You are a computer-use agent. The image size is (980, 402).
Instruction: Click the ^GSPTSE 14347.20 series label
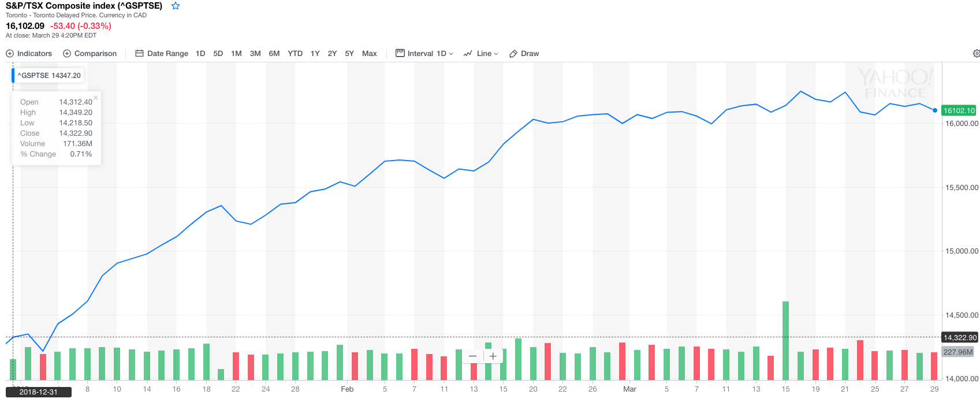click(x=49, y=76)
